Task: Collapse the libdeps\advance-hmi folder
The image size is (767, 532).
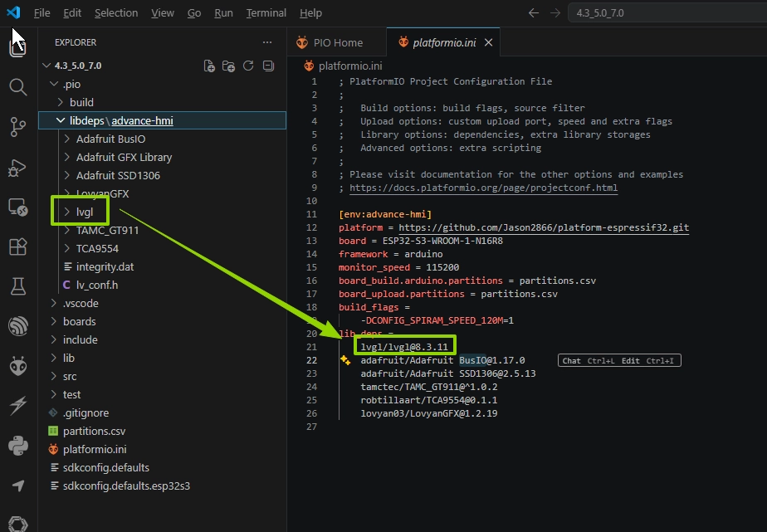Action: (x=162, y=121)
